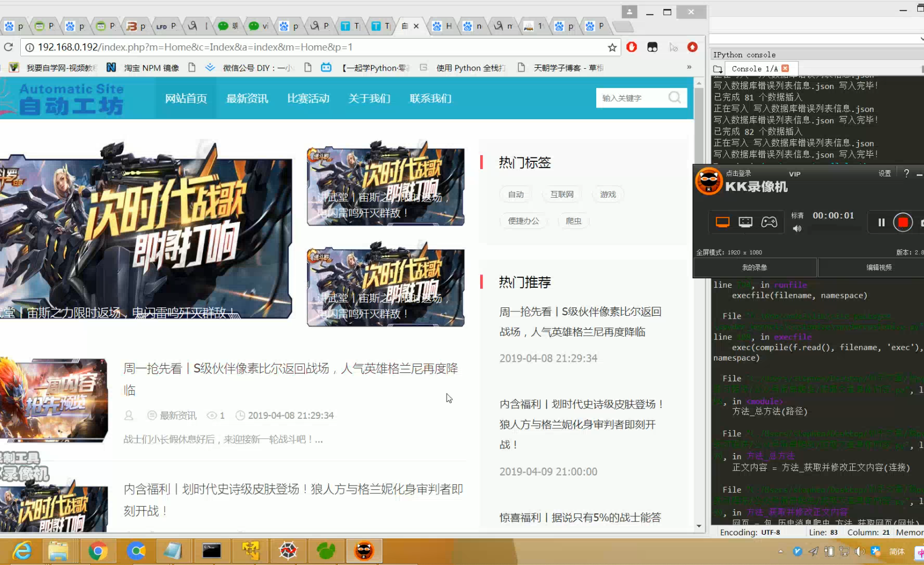The height and width of the screenshot is (565, 924).
Task: Close the active Chrome tab
Action: 416,26
